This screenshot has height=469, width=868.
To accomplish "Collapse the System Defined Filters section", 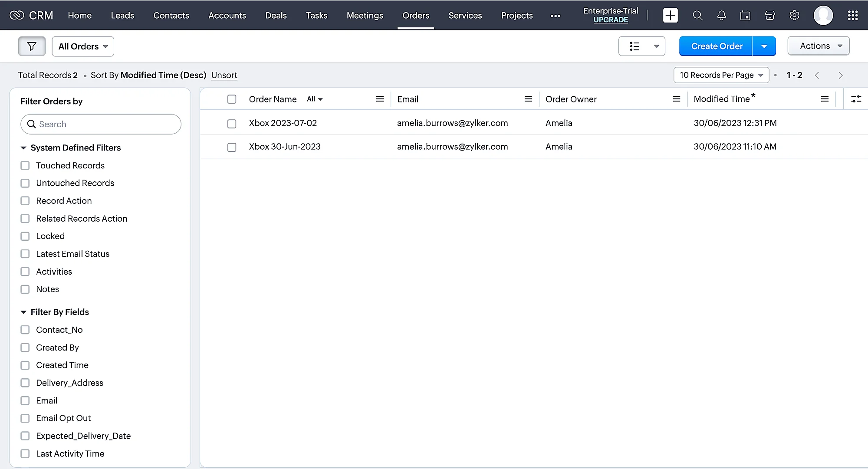I will click(23, 148).
